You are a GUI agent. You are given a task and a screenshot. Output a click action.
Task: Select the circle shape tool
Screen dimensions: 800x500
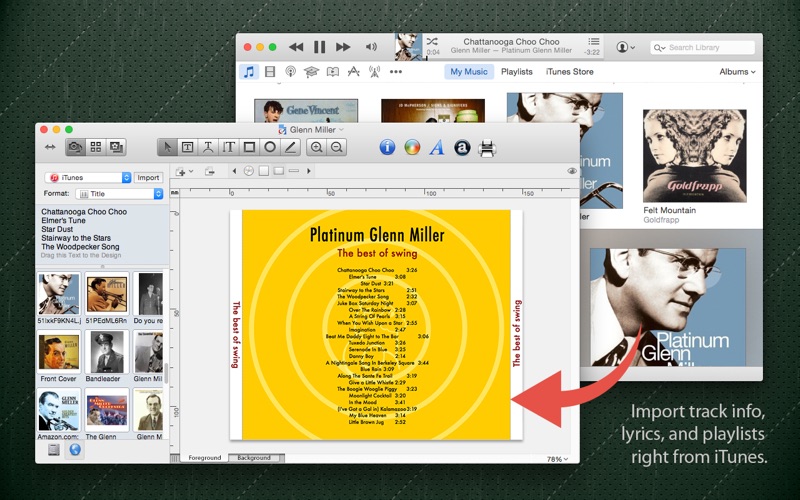[270, 147]
